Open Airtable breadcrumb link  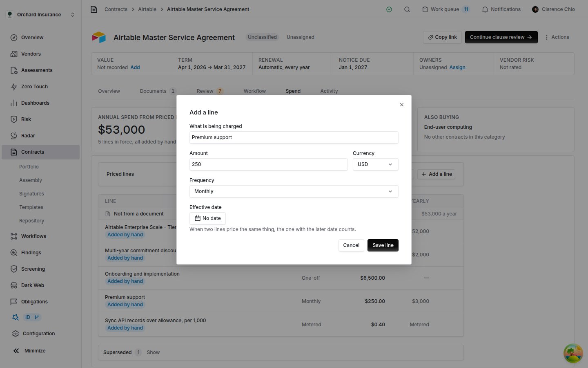147,9
